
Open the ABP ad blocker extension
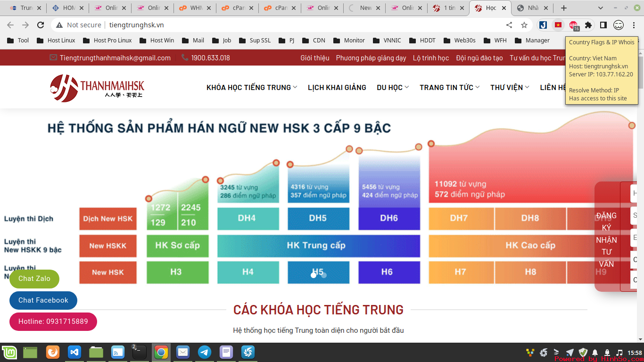coord(573,25)
